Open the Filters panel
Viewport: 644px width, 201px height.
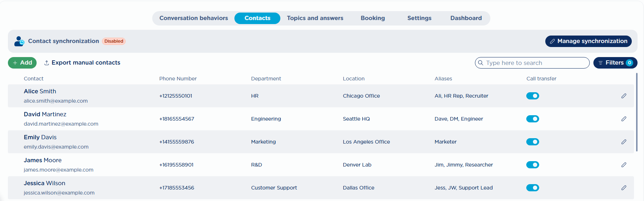(x=615, y=63)
